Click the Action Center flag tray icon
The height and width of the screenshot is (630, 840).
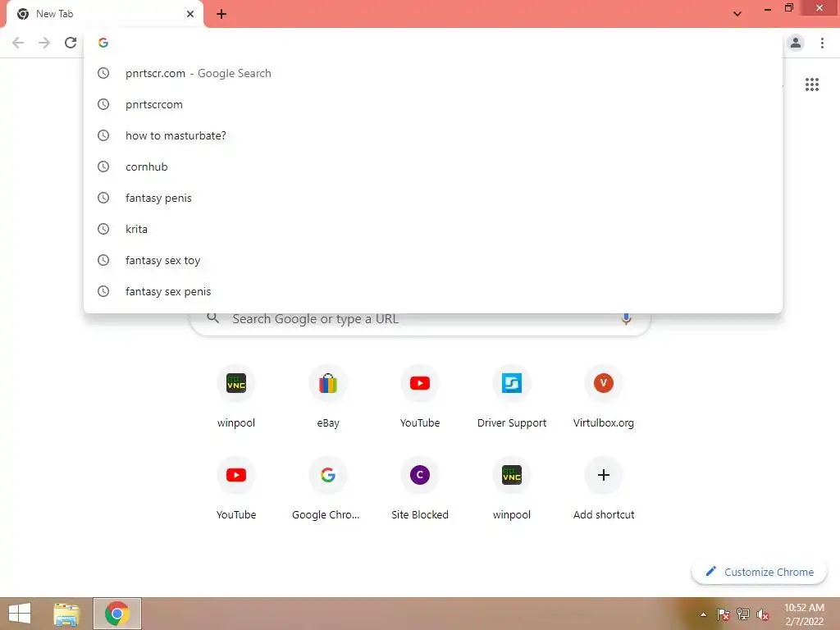pos(723,614)
